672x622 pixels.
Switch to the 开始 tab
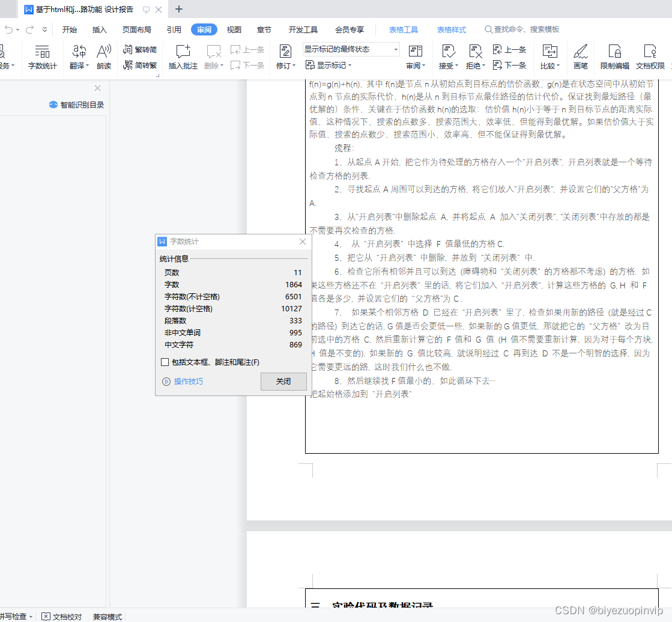click(x=70, y=29)
